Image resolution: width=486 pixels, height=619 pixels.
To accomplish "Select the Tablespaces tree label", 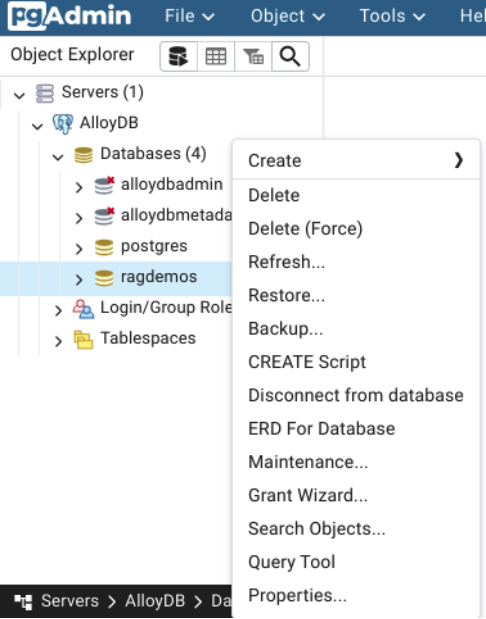I will [148, 338].
